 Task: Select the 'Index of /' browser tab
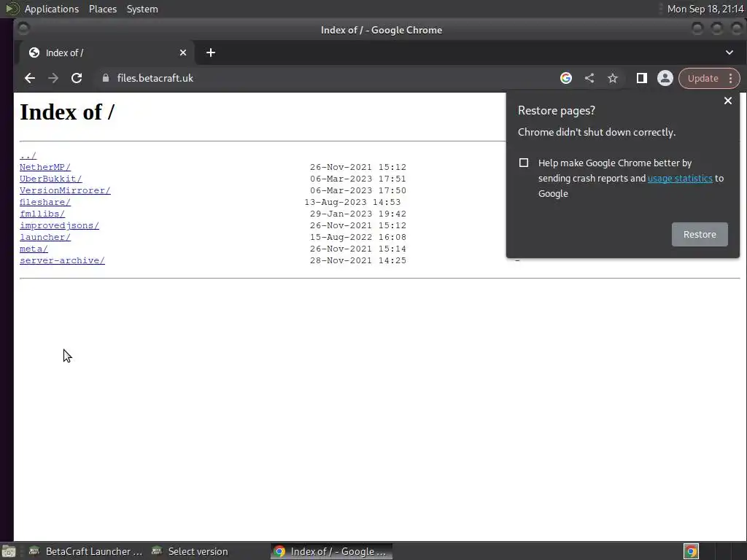pos(107,52)
